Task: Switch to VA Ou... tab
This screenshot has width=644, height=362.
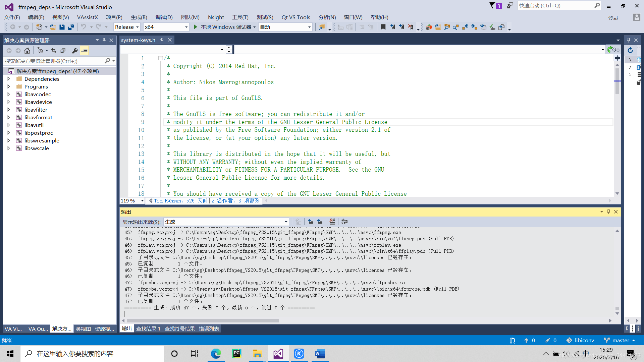Action: pos(38,329)
